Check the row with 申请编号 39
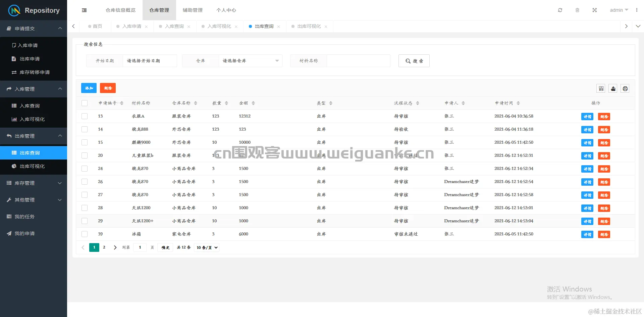The height and width of the screenshot is (317, 644). pos(85,234)
